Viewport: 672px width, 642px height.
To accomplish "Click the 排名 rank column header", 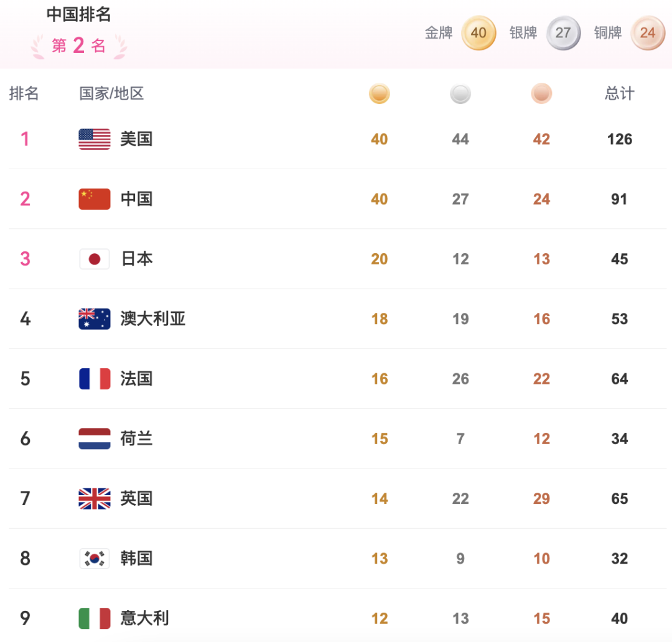I will point(24,94).
